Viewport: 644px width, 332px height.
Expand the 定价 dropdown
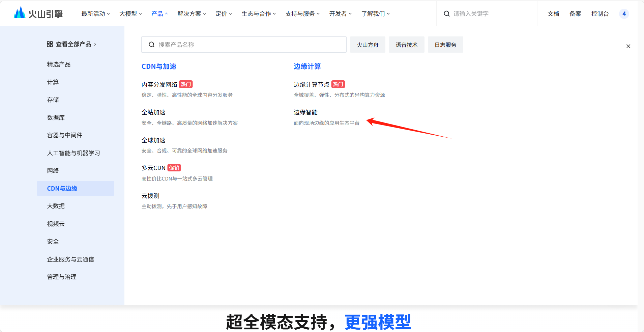click(224, 14)
